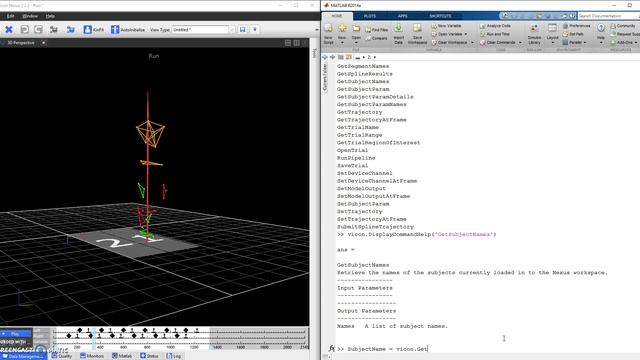This screenshot has height=360, width=640.
Task: Open the Matlab tab in Nexus
Action: click(x=122, y=356)
